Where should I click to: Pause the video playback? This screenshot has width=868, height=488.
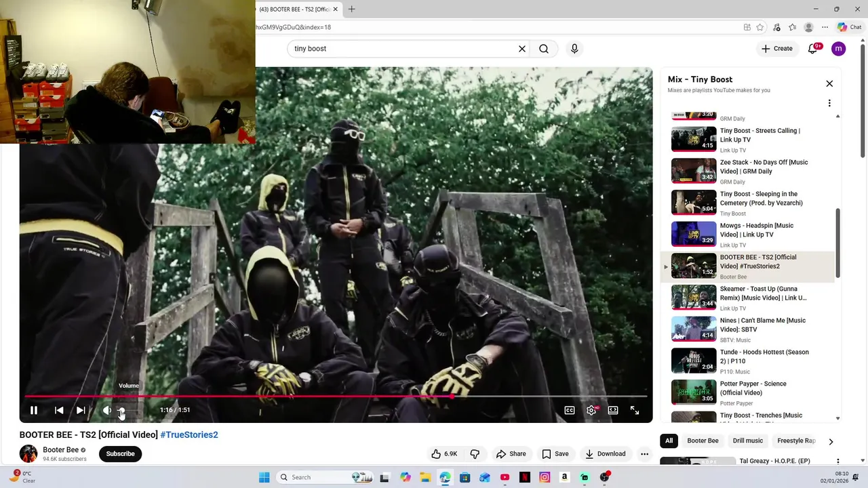click(34, 410)
